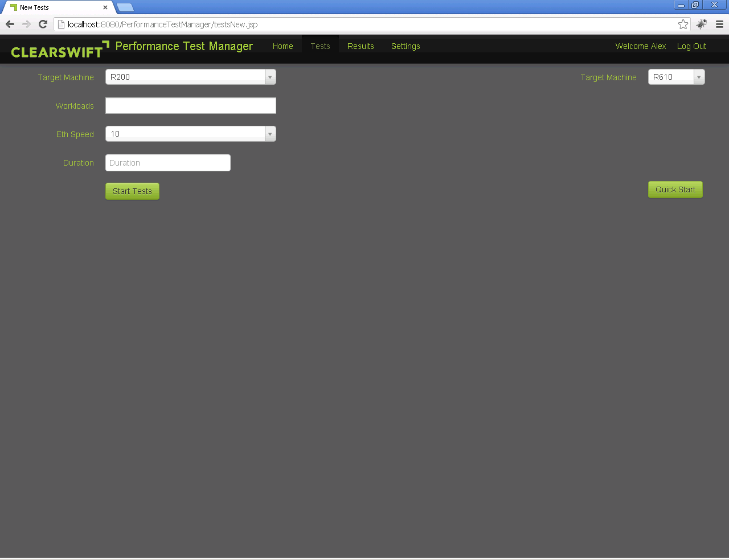This screenshot has height=560, width=729.
Task: Open a new browser tab
Action: (125, 7)
